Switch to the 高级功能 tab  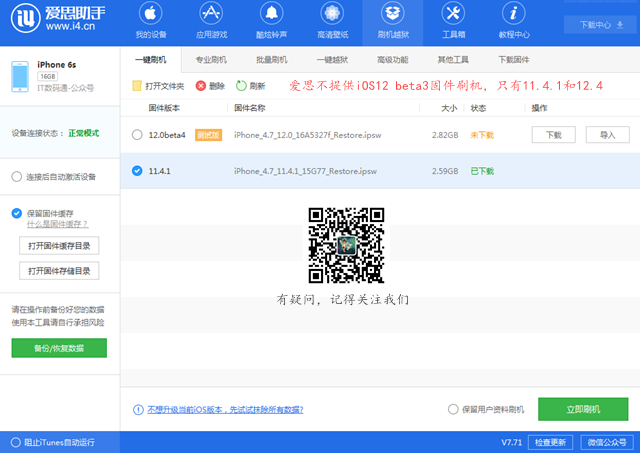[393, 60]
